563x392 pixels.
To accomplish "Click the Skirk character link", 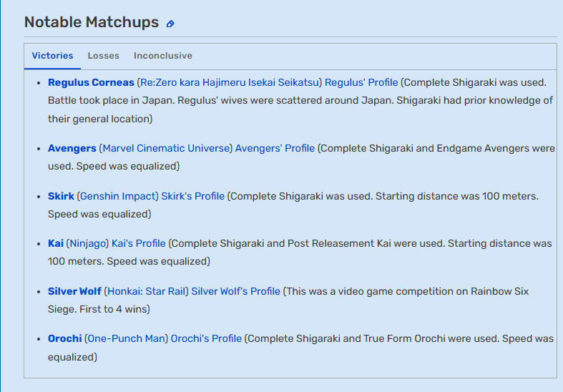I will point(61,196).
